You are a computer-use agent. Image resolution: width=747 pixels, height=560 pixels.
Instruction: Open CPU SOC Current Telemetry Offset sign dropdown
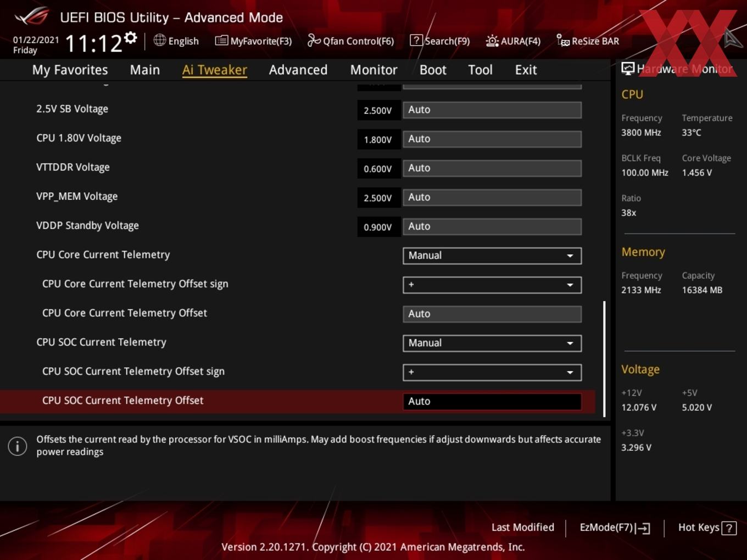coord(492,372)
